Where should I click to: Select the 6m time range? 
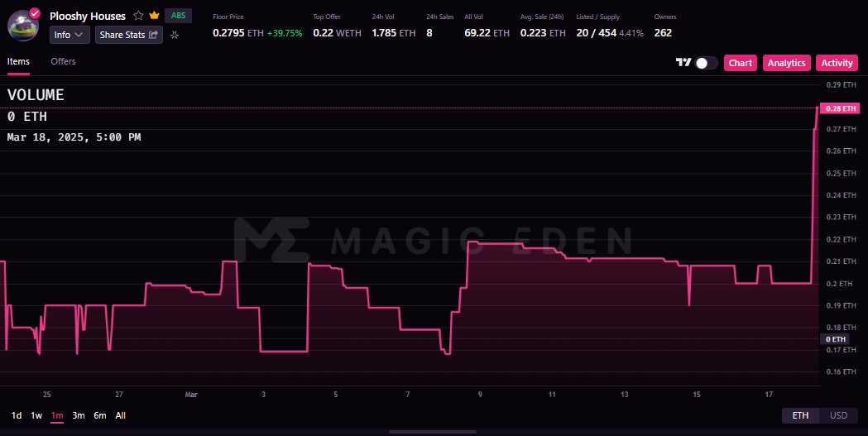point(100,415)
